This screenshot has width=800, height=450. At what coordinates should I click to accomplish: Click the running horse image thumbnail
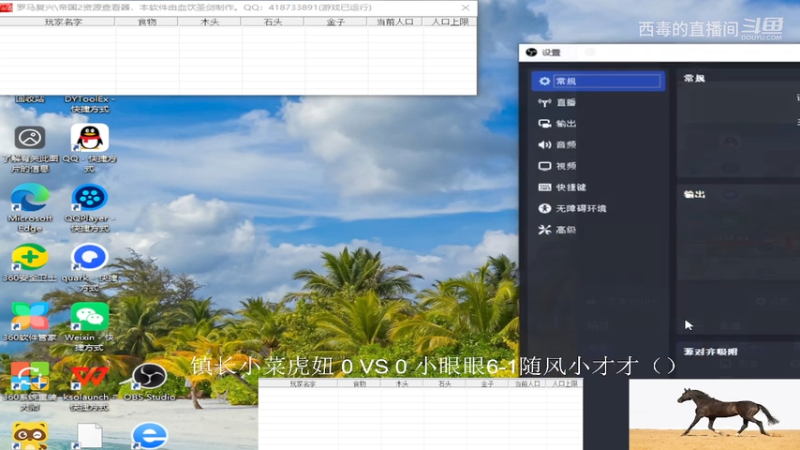click(x=714, y=414)
